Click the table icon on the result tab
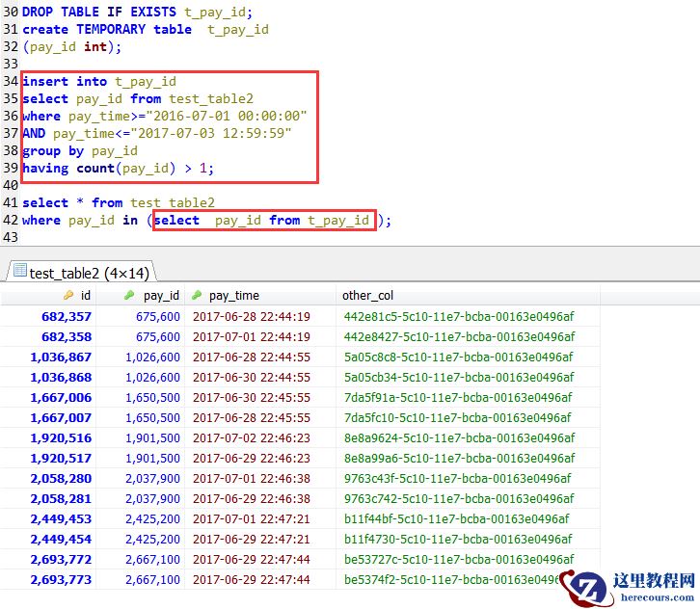Viewport: 700px width, 609px height. (20, 270)
